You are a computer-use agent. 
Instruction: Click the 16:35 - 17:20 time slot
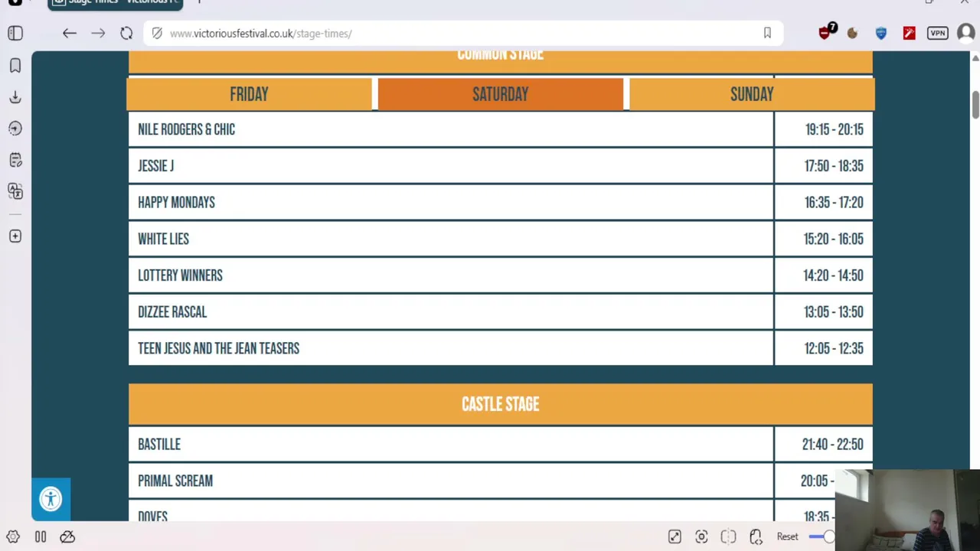pyautogui.click(x=834, y=203)
